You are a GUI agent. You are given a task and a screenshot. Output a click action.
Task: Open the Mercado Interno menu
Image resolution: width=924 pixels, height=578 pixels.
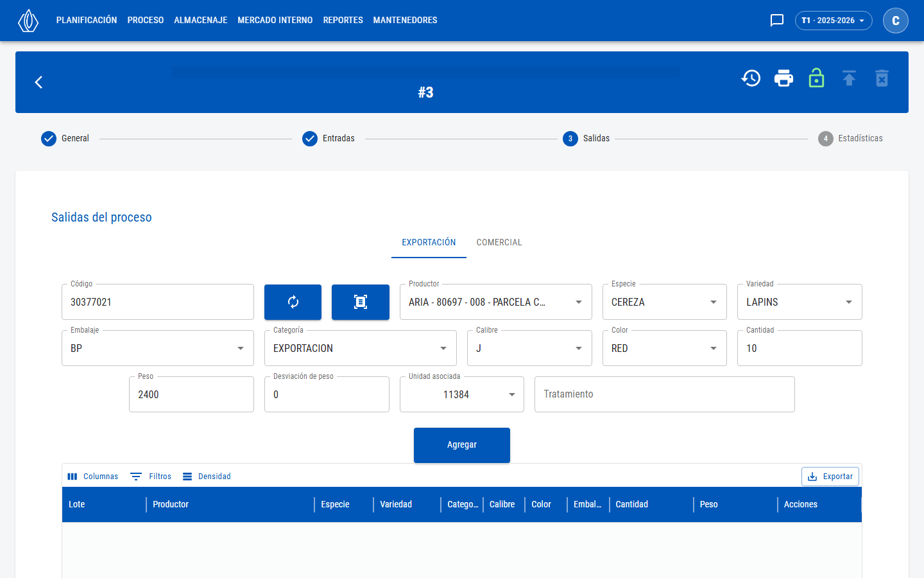click(x=275, y=21)
